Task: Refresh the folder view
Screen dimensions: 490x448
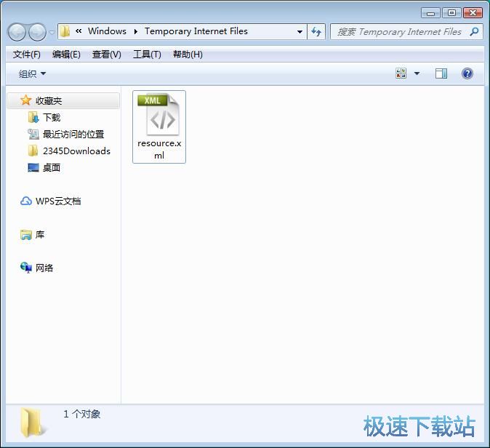Action: (316, 31)
